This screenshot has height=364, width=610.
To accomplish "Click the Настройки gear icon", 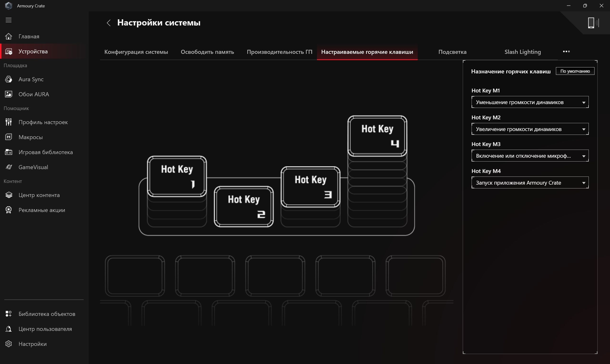I will click(9, 344).
